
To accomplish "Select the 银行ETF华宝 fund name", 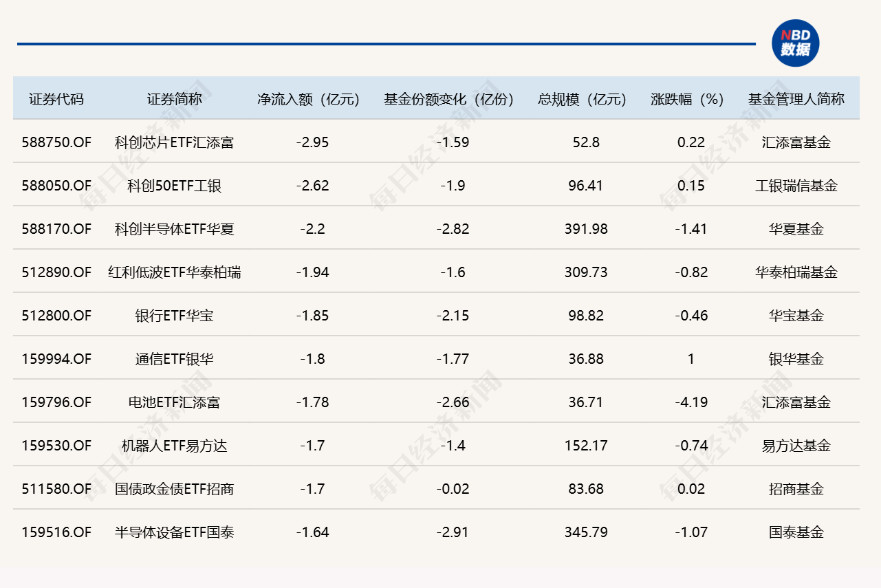I will coord(175,316).
